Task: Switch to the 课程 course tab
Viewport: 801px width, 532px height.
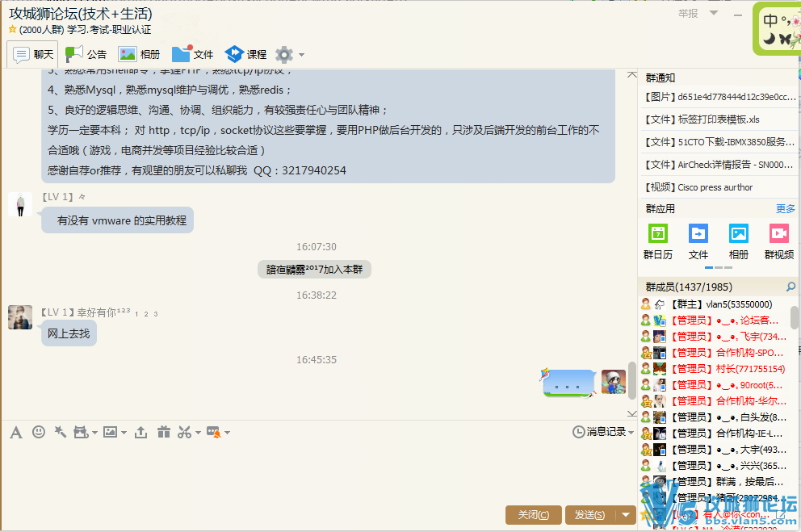Action: [245, 55]
